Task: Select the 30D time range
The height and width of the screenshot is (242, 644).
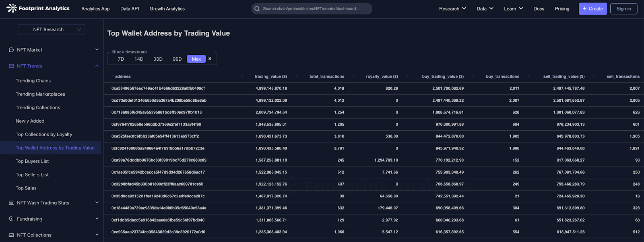Action: 158,59
